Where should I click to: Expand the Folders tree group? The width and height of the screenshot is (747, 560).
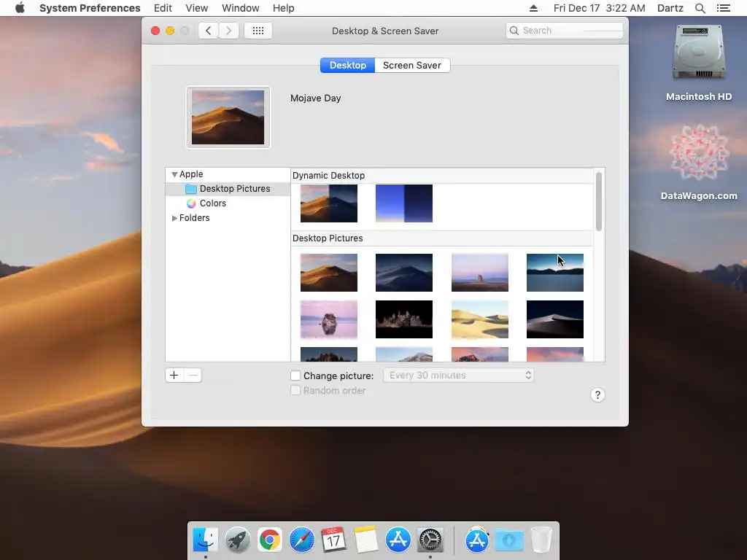coord(174,218)
